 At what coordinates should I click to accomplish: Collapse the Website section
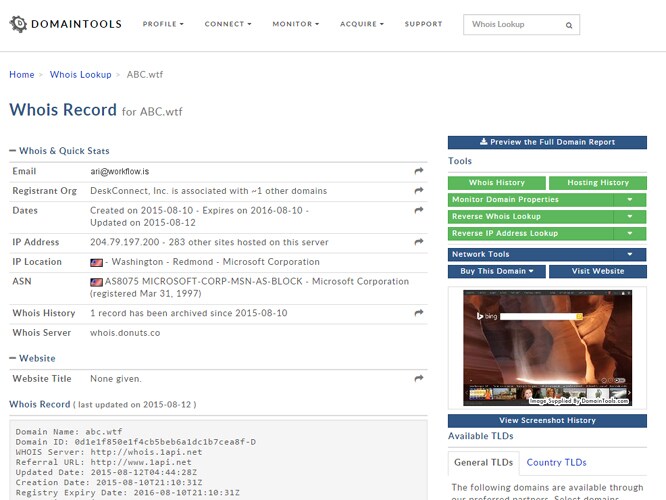tap(13, 358)
